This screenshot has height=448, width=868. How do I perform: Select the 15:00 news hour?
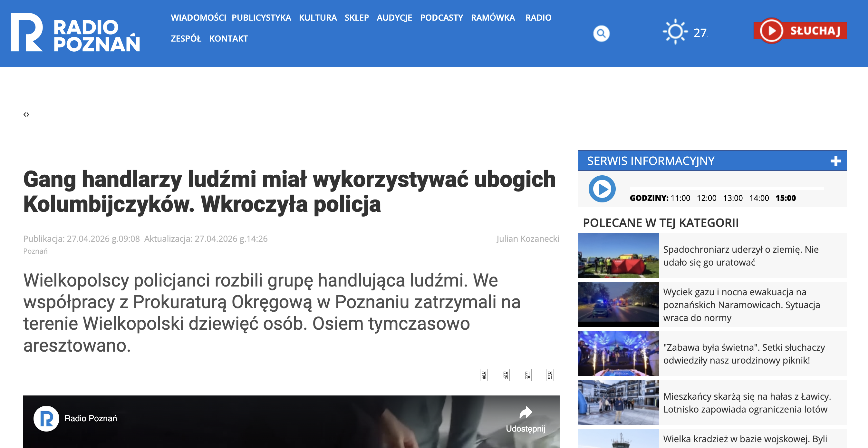(786, 198)
